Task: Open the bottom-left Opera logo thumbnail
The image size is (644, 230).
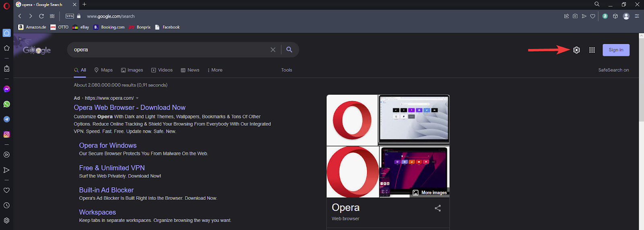Action: 352,172
